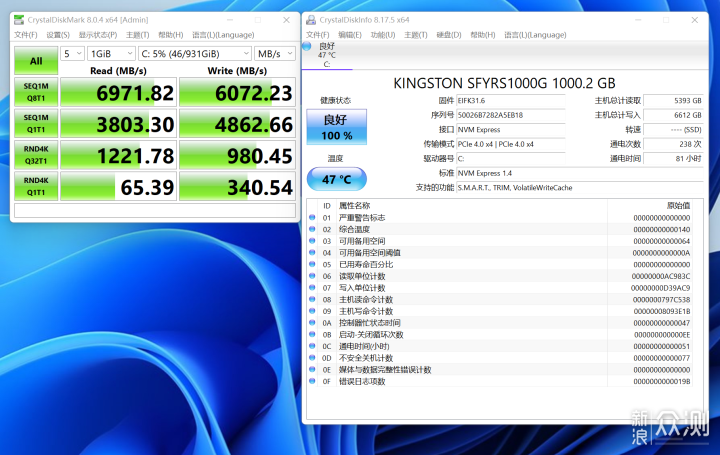Click the SEQ1M Q8T1 read value 6971.82

coord(118,92)
